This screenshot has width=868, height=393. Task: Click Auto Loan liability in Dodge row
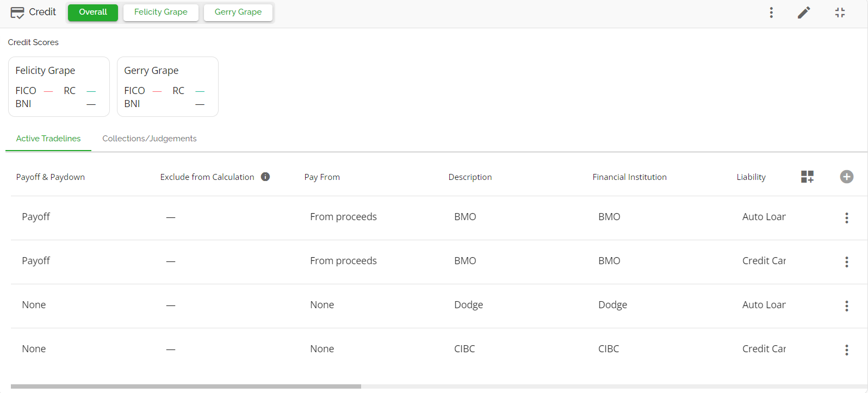click(764, 305)
